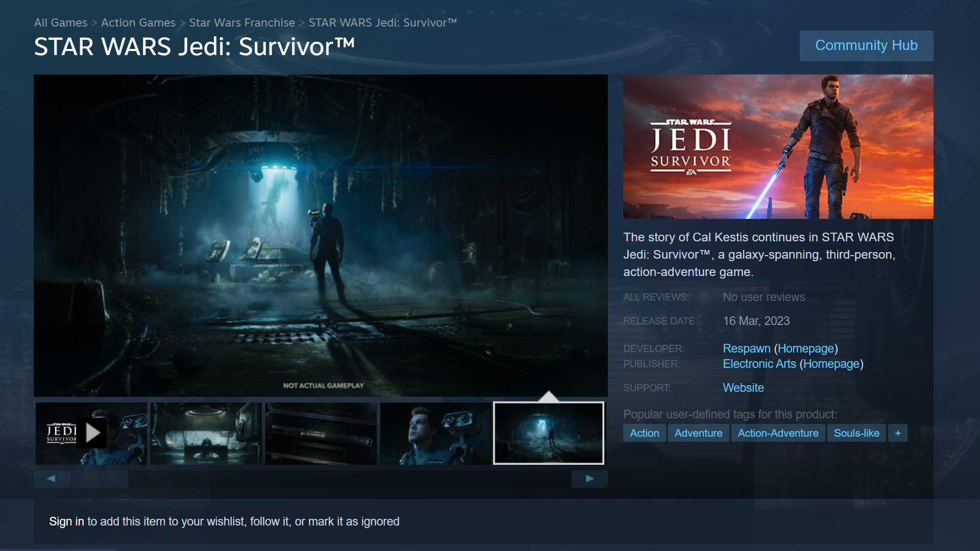Viewport: 980px width, 551px height.
Task: Click the Jedi Survivor header capsule image
Action: click(x=778, y=146)
